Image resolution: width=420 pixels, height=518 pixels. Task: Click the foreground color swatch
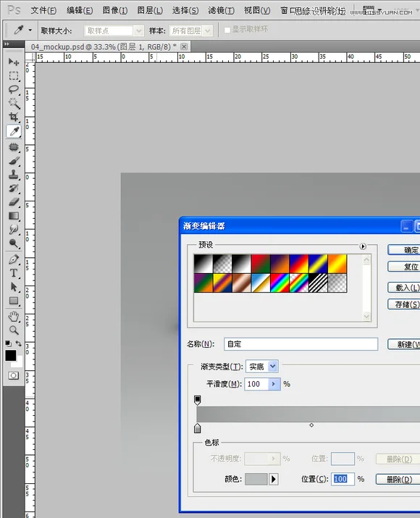pyautogui.click(x=11, y=356)
